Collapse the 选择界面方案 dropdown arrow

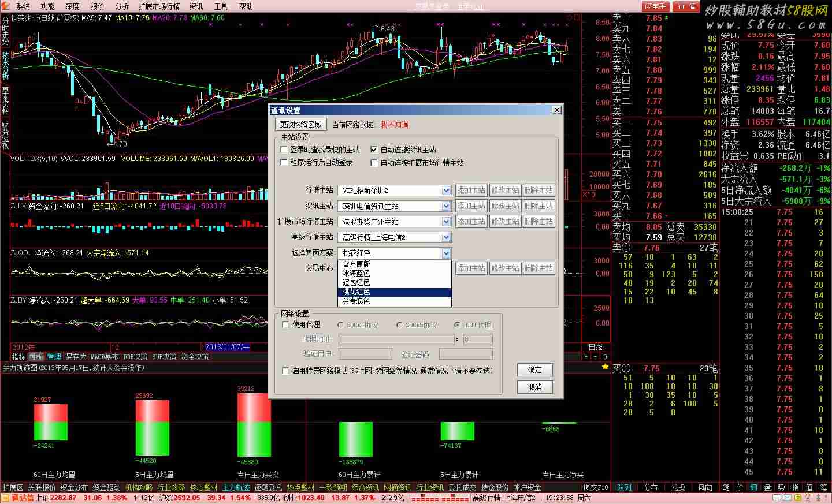click(x=446, y=253)
